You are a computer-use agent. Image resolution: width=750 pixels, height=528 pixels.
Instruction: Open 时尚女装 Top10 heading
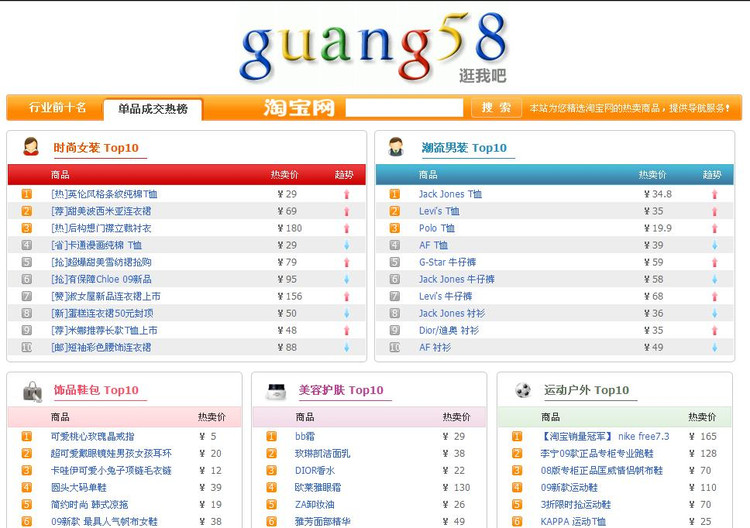(96, 148)
